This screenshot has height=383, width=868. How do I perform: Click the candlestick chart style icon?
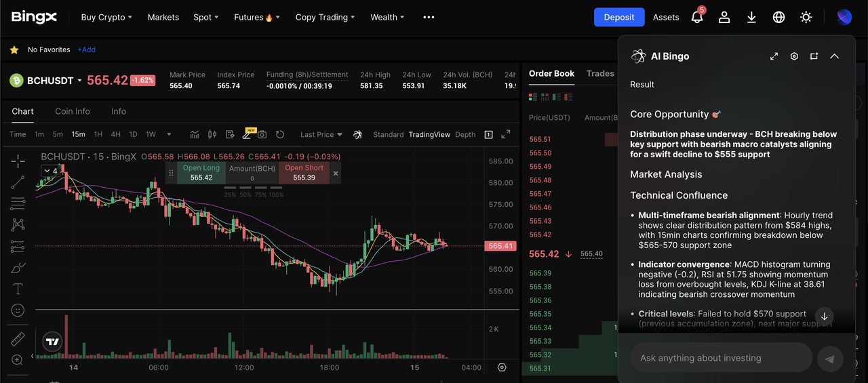212,134
